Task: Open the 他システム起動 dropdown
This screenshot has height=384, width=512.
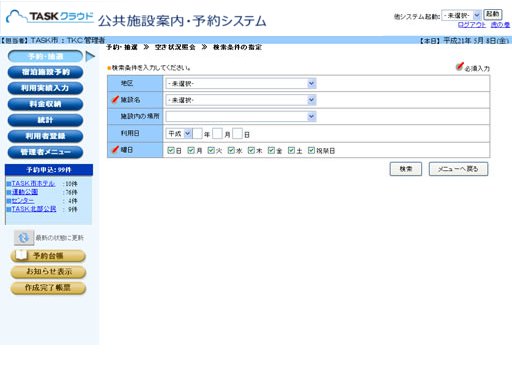Action: [x=461, y=15]
